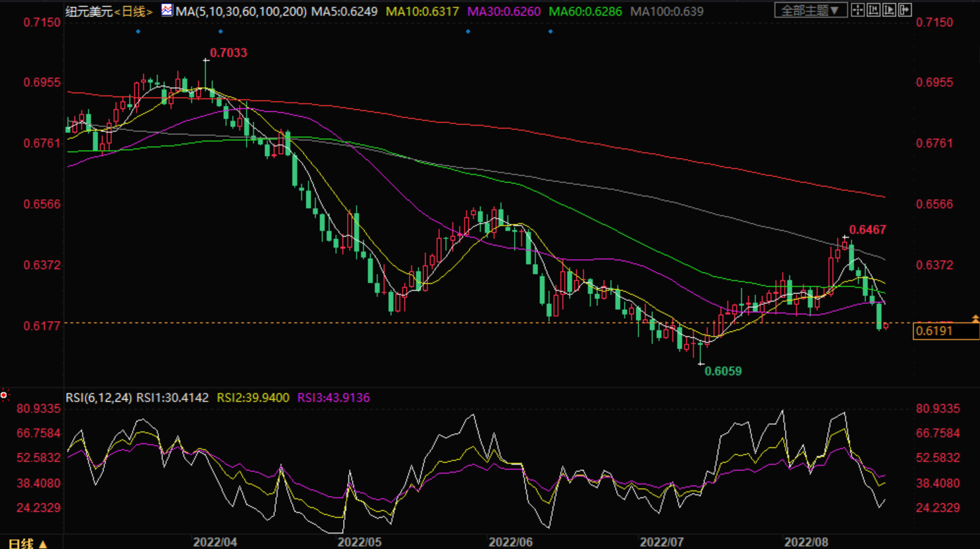Open the <日线> period selector in title

[x=134, y=12]
